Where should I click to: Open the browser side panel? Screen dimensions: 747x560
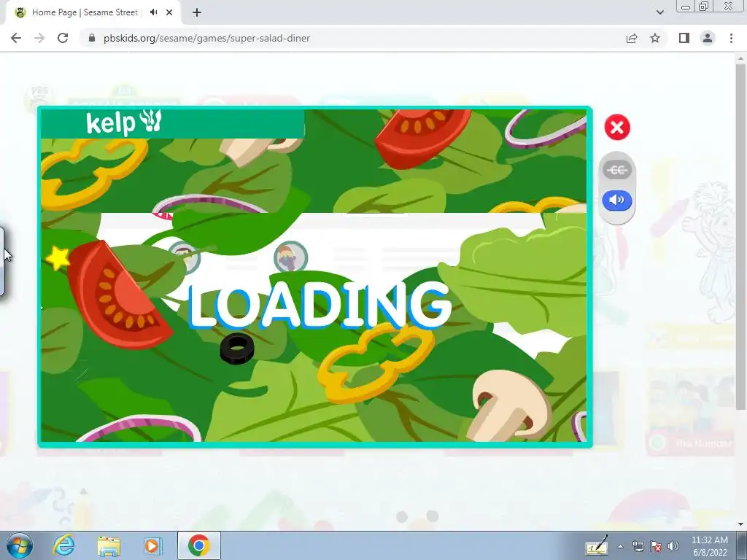(x=684, y=38)
